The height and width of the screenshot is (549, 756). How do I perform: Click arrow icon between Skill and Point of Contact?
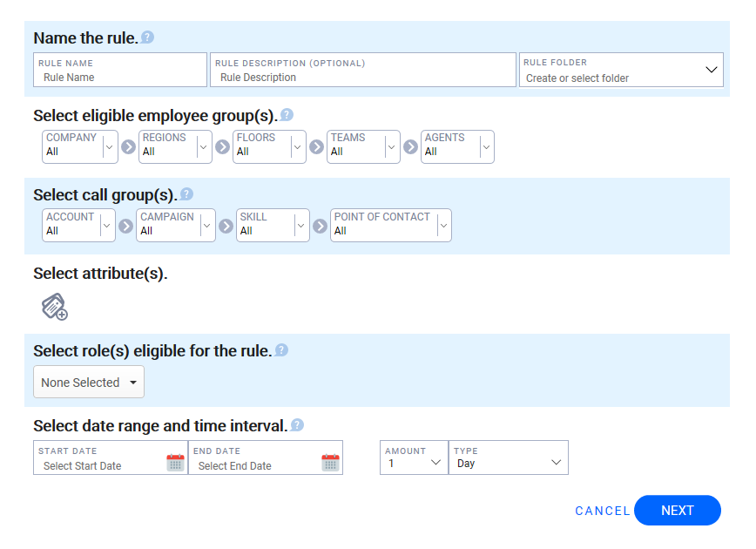click(320, 226)
